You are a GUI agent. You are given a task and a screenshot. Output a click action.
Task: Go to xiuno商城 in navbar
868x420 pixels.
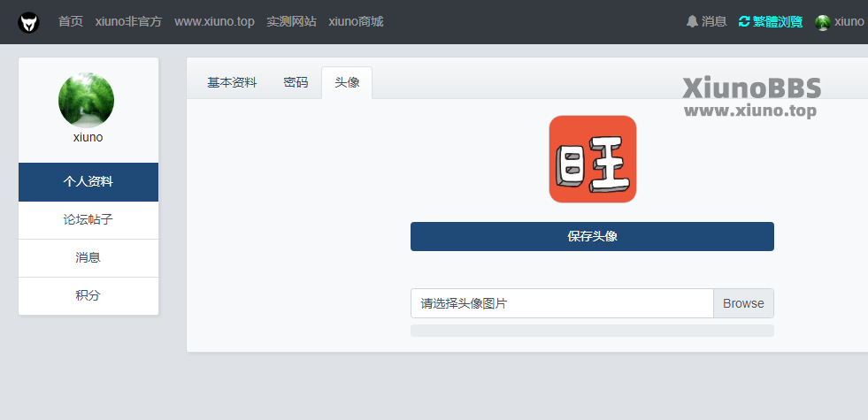coord(356,21)
